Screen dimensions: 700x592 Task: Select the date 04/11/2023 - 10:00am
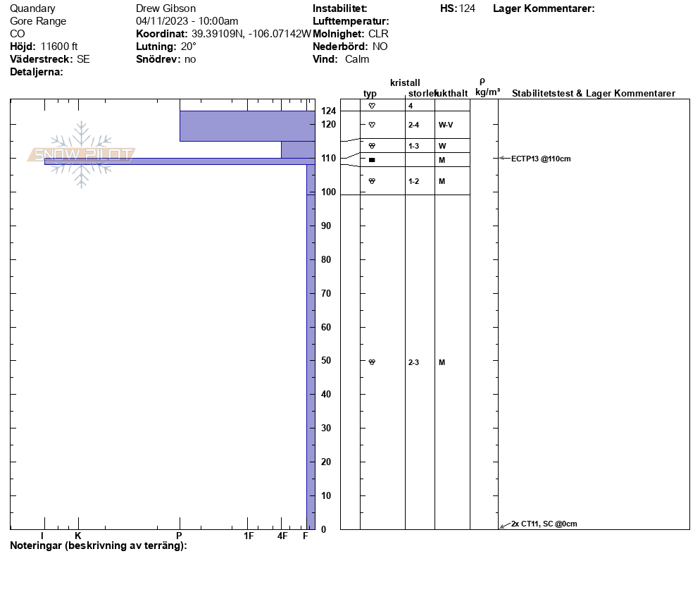tap(187, 21)
